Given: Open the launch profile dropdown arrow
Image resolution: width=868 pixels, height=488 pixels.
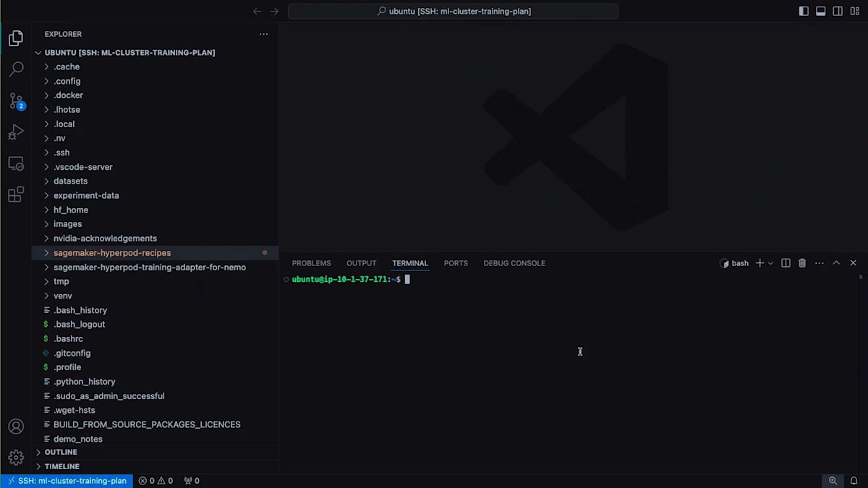Looking at the screenshot, I should (x=770, y=263).
